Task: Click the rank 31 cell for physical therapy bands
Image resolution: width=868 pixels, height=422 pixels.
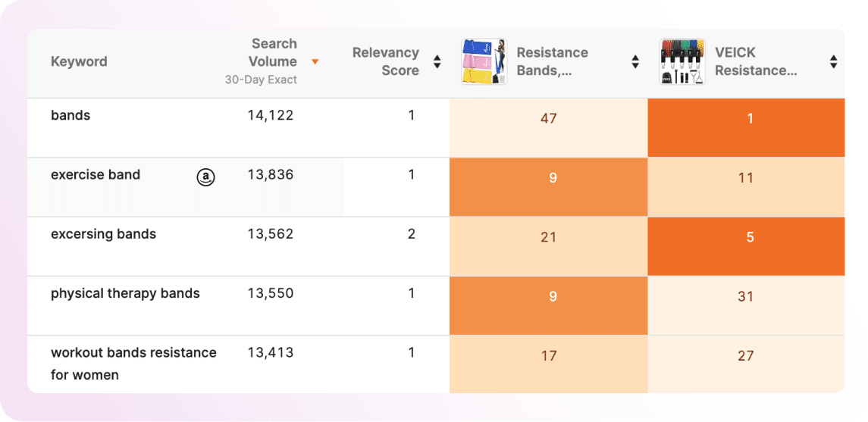Action: (746, 305)
